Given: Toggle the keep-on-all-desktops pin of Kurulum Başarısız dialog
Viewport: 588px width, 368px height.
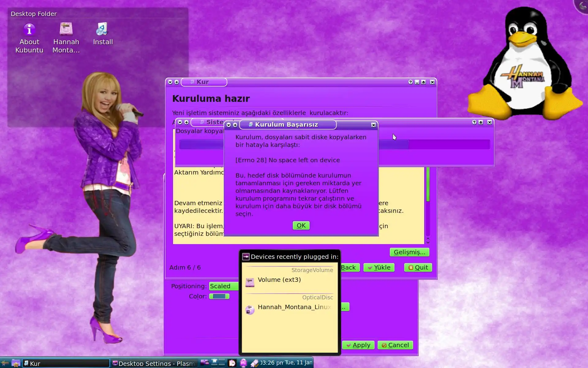Looking at the screenshot, I should (235, 125).
